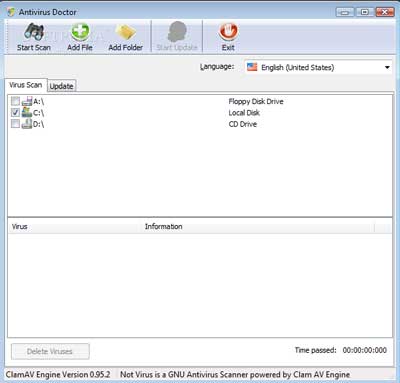
Task: Click the Add File green plus icon
Action: [80, 32]
